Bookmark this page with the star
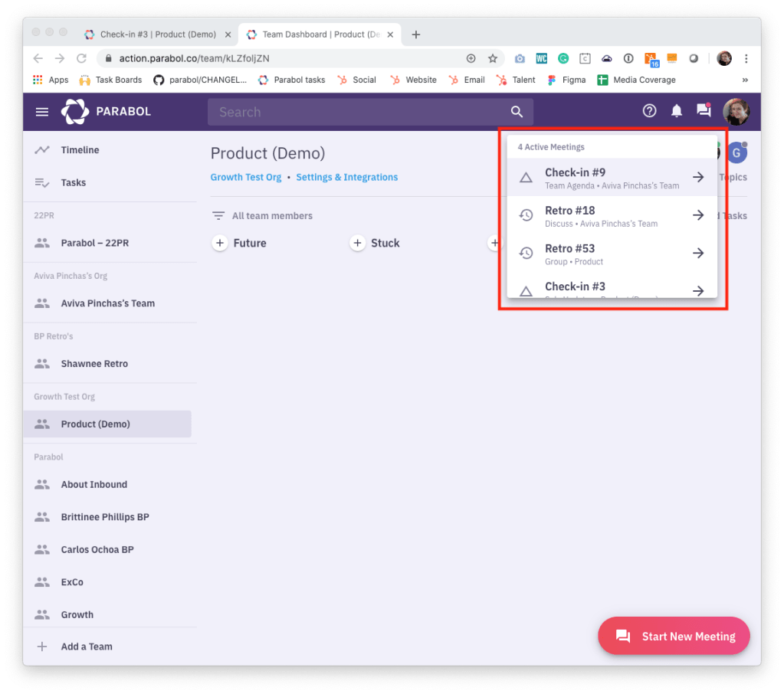This screenshot has height=694, width=784. click(493, 58)
